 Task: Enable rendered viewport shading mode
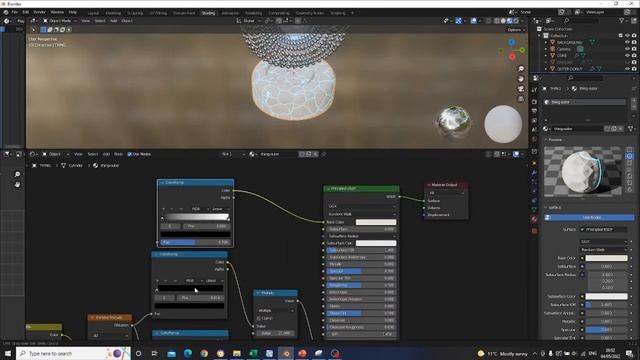pyautogui.click(x=516, y=21)
